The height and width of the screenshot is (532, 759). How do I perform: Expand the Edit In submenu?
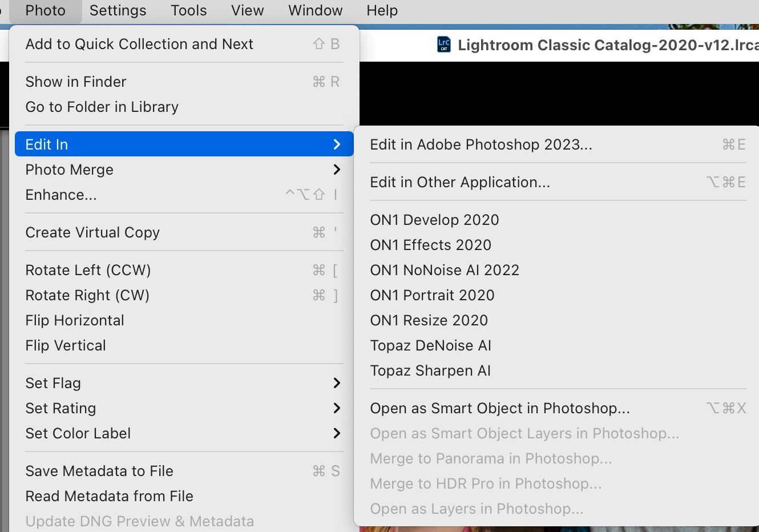tap(184, 144)
